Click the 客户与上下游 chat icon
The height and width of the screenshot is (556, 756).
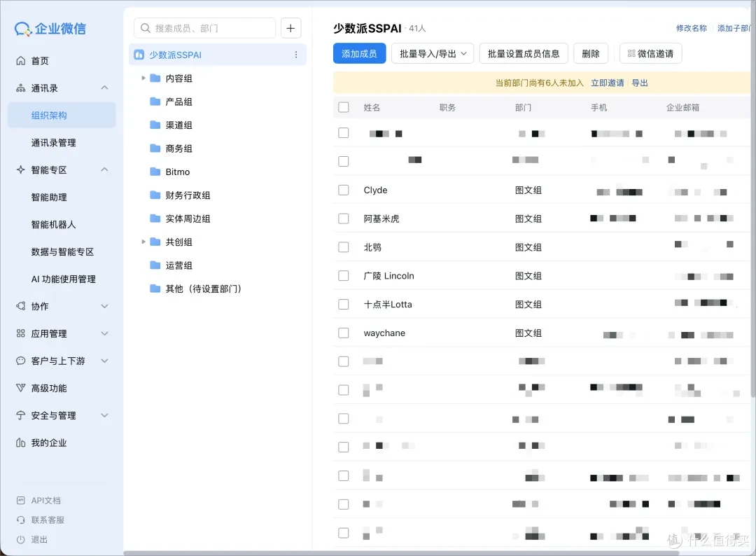click(x=21, y=361)
